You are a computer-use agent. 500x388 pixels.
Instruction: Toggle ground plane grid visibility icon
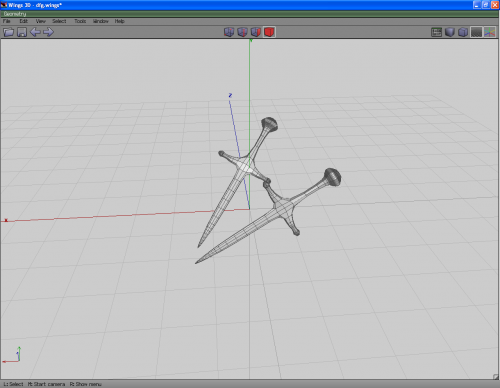pyautogui.click(x=476, y=32)
